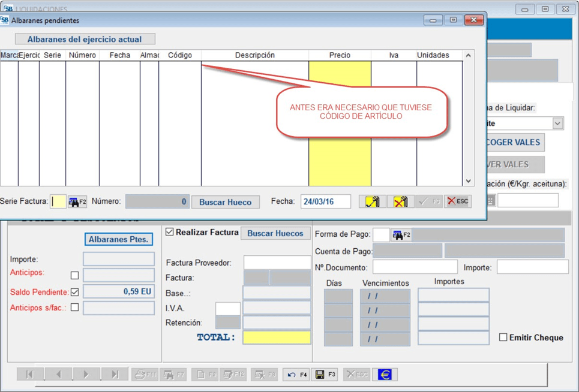Click the F2 search icon beside Serie Factura
The height and width of the screenshot is (392, 579).
(x=77, y=202)
